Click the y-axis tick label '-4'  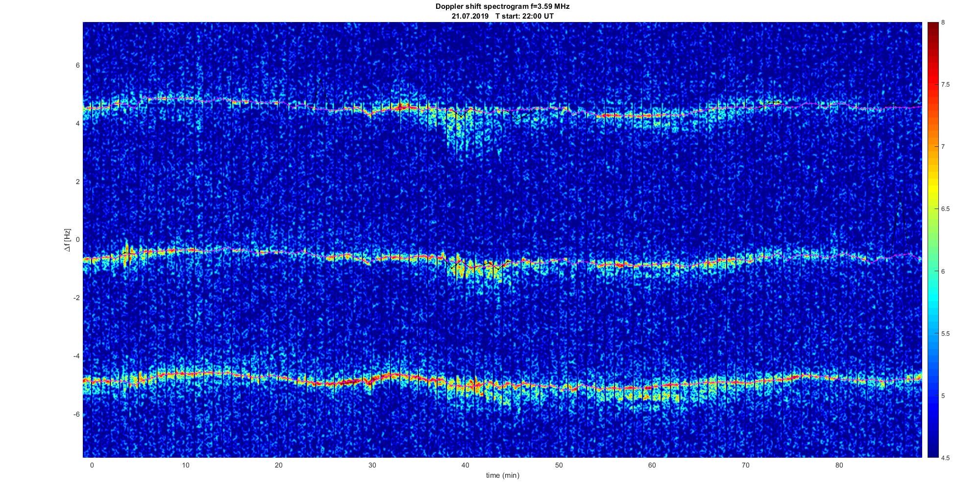[77, 356]
